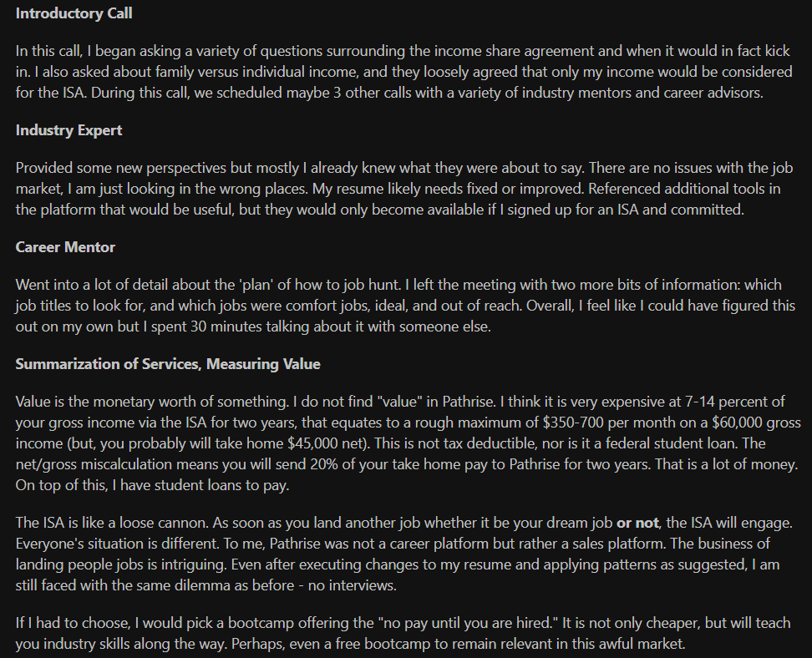Click the bold words "or not"
This screenshot has height=658, width=812.
click(x=637, y=523)
